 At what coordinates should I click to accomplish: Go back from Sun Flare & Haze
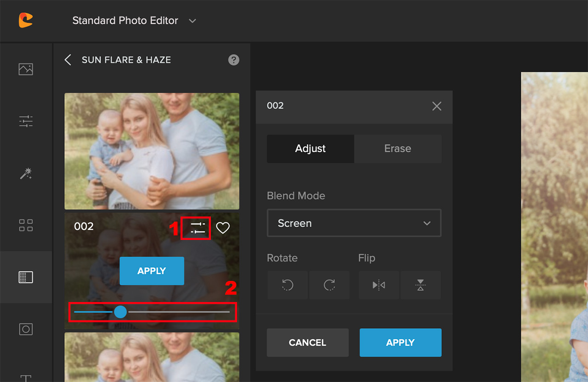click(x=68, y=60)
